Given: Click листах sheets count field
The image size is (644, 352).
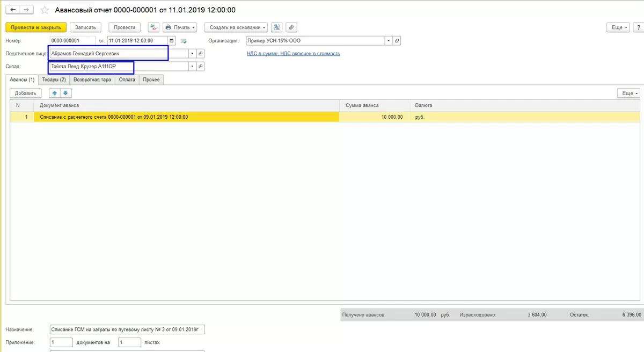Looking at the screenshot, I should click(129, 342).
